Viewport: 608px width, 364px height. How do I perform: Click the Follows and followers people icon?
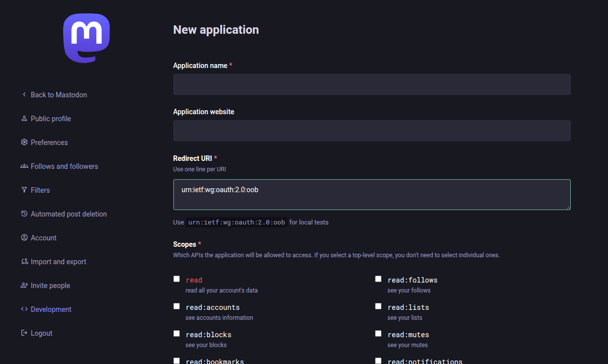(24, 166)
